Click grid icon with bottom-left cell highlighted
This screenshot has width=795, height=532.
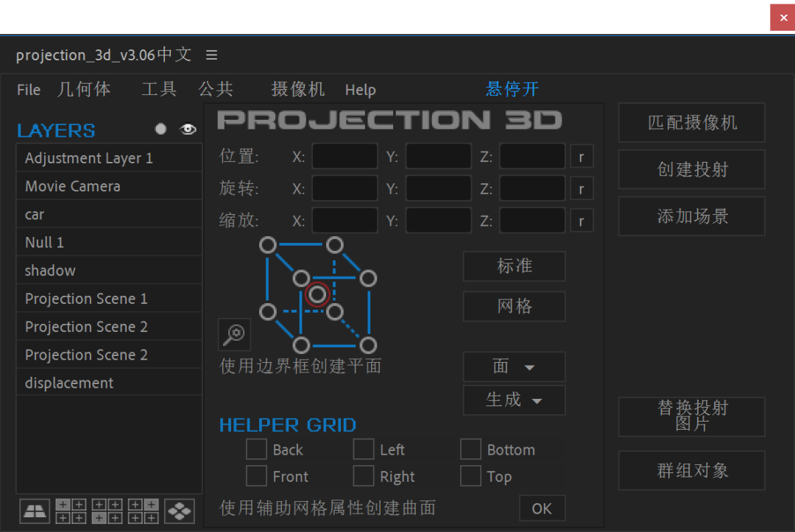click(x=107, y=511)
